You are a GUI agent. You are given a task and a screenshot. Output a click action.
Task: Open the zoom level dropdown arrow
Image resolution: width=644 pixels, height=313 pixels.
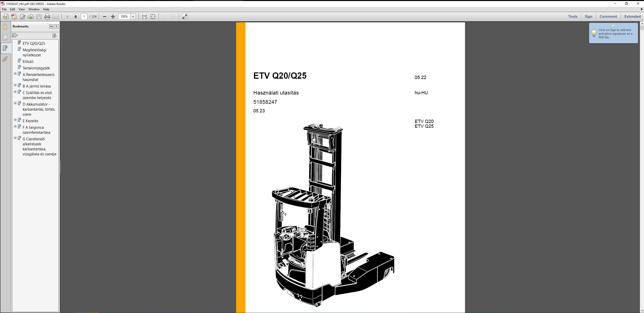click(x=133, y=17)
